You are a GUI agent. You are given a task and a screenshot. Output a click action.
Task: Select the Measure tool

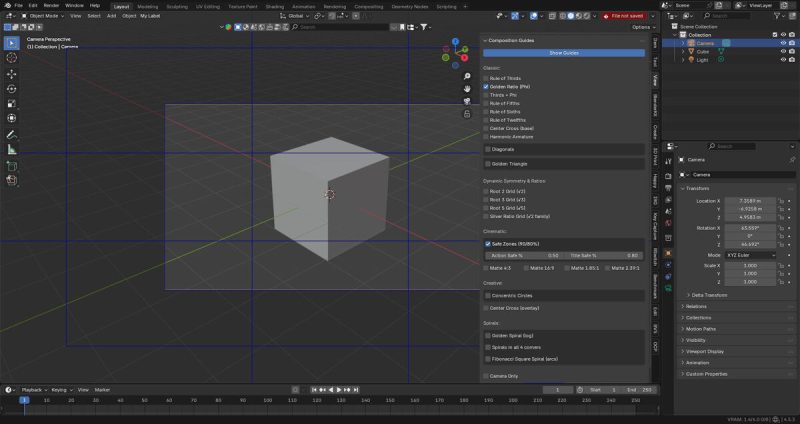click(x=12, y=149)
